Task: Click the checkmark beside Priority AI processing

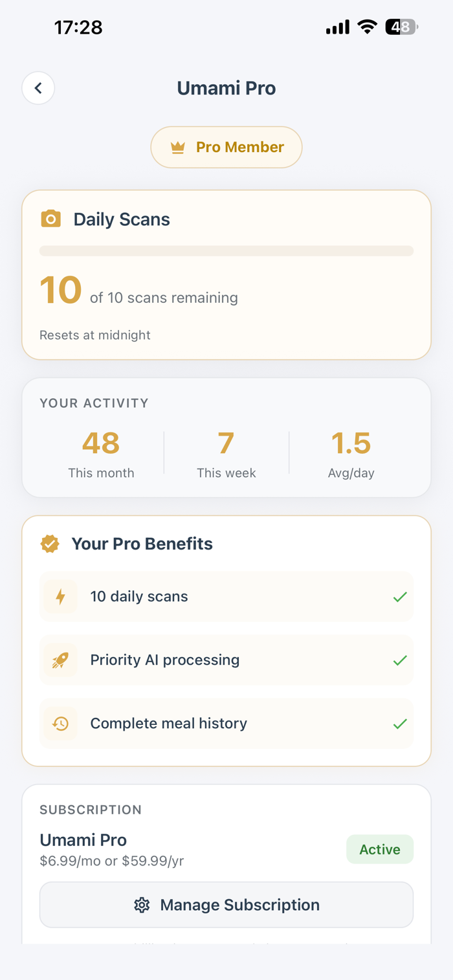Action: [x=400, y=660]
